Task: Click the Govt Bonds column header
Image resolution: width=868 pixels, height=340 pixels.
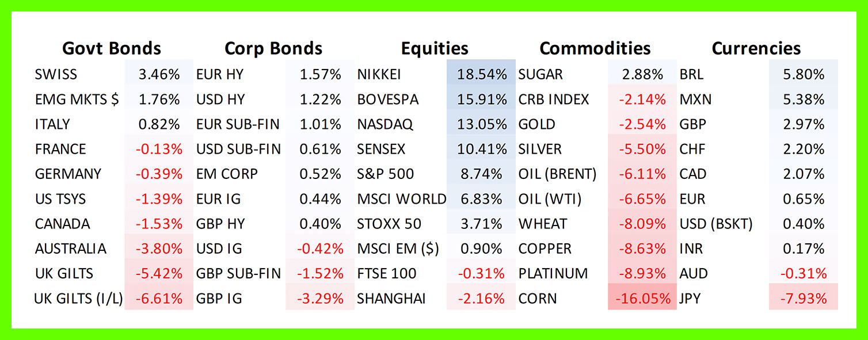Action: click(x=111, y=48)
